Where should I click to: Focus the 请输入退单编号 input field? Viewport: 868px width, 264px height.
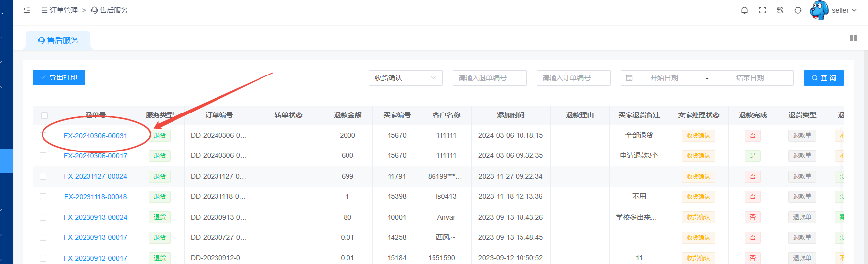[489, 78]
